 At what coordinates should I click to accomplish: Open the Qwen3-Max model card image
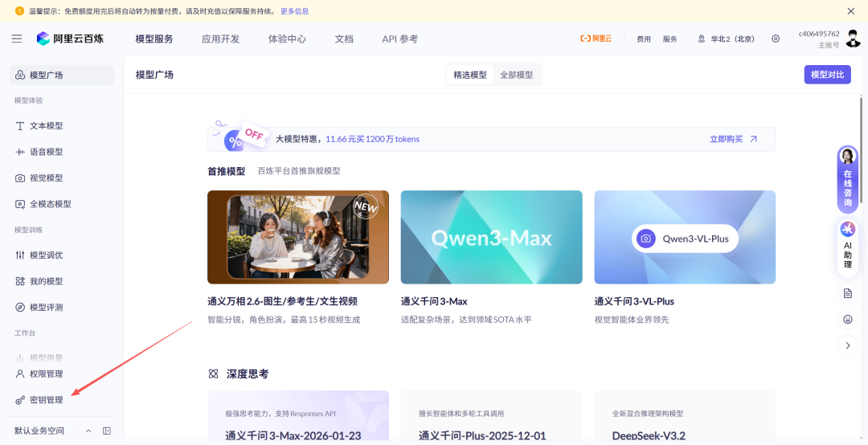[x=491, y=237]
